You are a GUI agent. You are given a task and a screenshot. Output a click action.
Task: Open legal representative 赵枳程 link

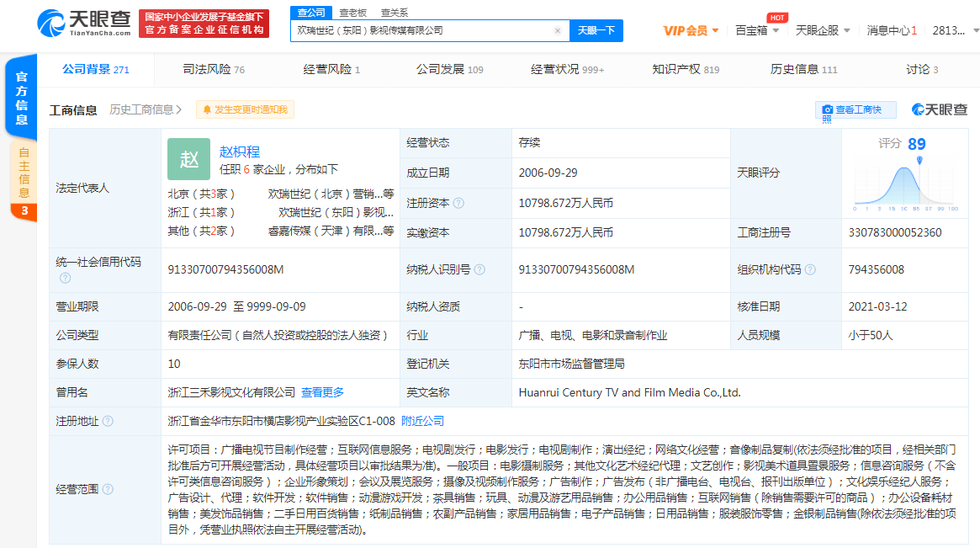click(240, 152)
